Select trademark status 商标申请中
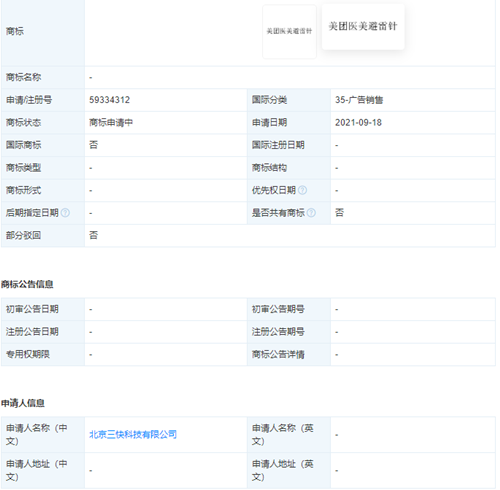The width and height of the screenshot is (500, 490). click(x=111, y=123)
